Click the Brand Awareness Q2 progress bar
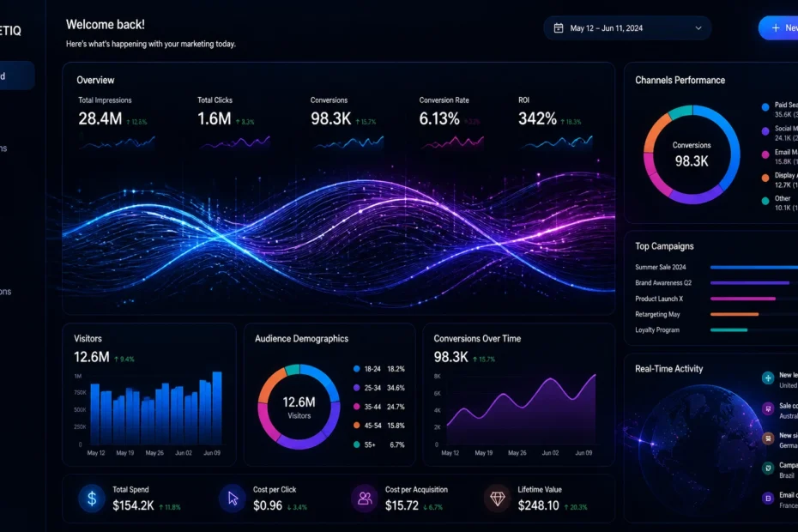 [x=750, y=283]
